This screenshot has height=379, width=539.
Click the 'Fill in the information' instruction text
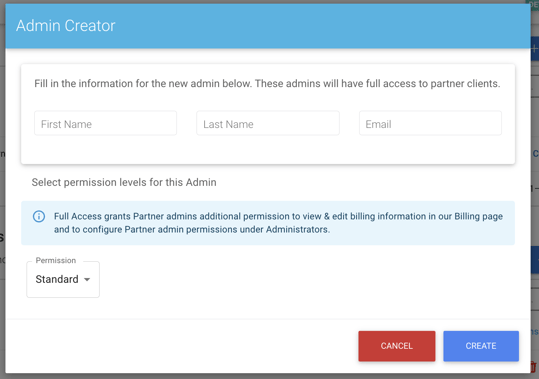(x=267, y=83)
